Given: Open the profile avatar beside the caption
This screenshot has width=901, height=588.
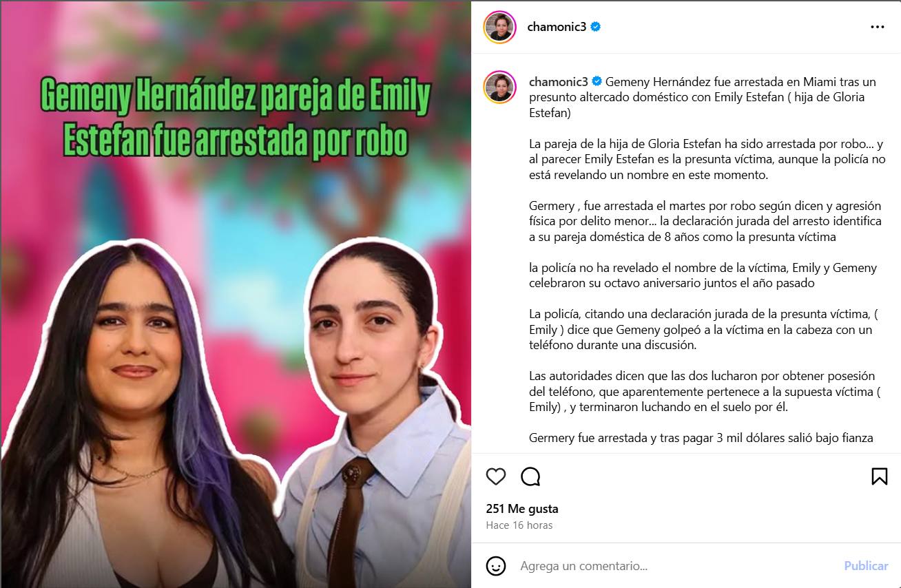Looking at the screenshot, I should pos(499,87).
